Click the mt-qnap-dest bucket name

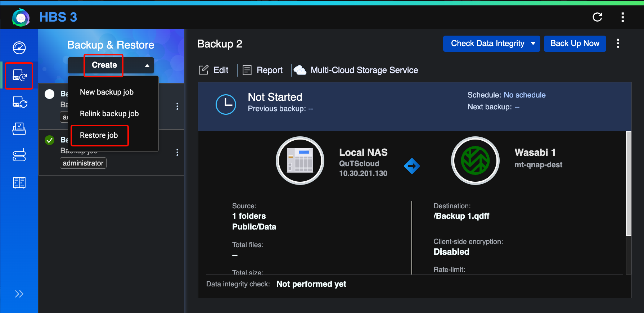click(538, 165)
